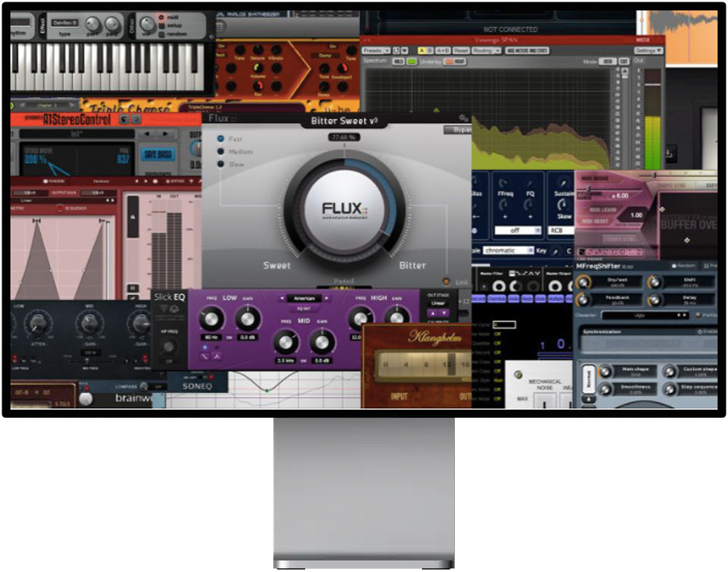Screen dimensions: 728x572
Task: Toggle the setup button on the keyboard synth
Action: (162, 25)
